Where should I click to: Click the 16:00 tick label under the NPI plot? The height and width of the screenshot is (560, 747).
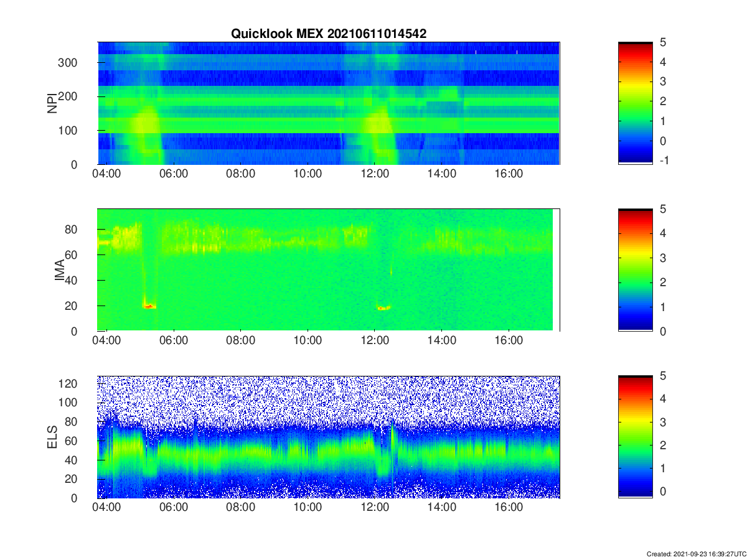(x=509, y=174)
